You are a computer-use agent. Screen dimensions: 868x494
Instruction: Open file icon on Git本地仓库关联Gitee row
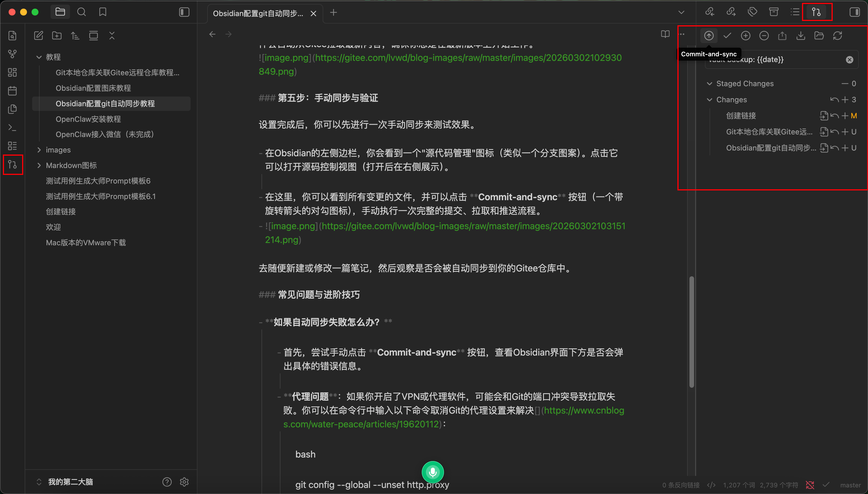(x=824, y=132)
